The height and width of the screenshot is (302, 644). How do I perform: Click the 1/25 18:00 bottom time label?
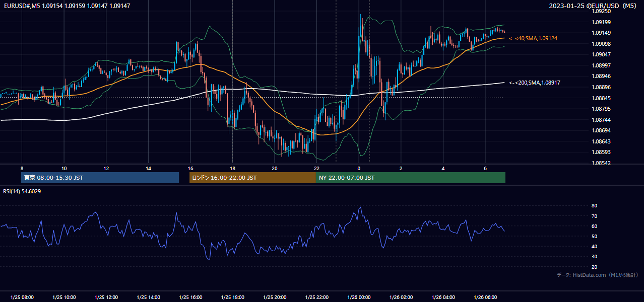coord(232,297)
